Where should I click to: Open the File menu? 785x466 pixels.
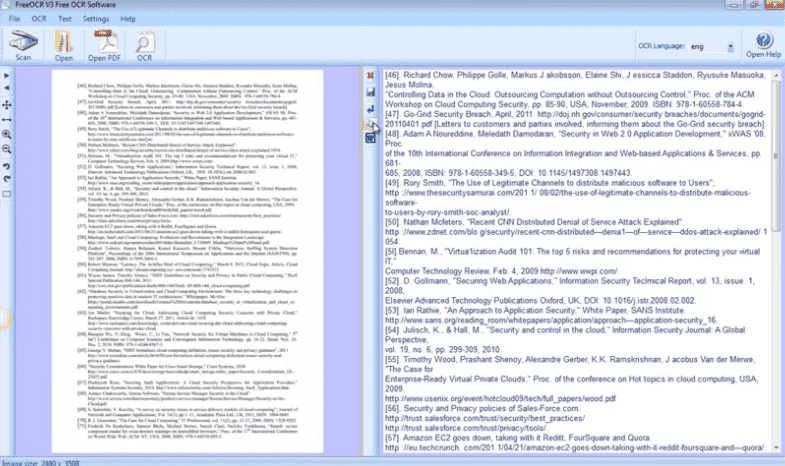tap(15, 19)
